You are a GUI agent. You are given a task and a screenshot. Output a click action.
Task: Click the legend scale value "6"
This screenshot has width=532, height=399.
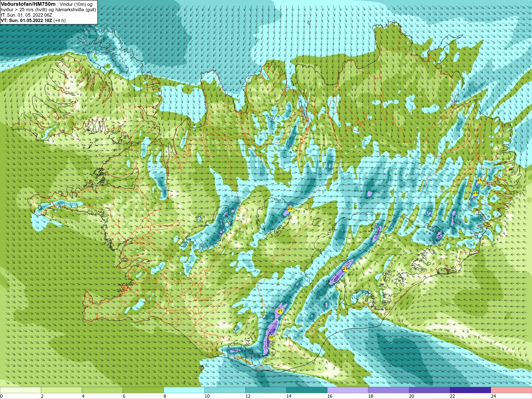pyautogui.click(x=124, y=396)
